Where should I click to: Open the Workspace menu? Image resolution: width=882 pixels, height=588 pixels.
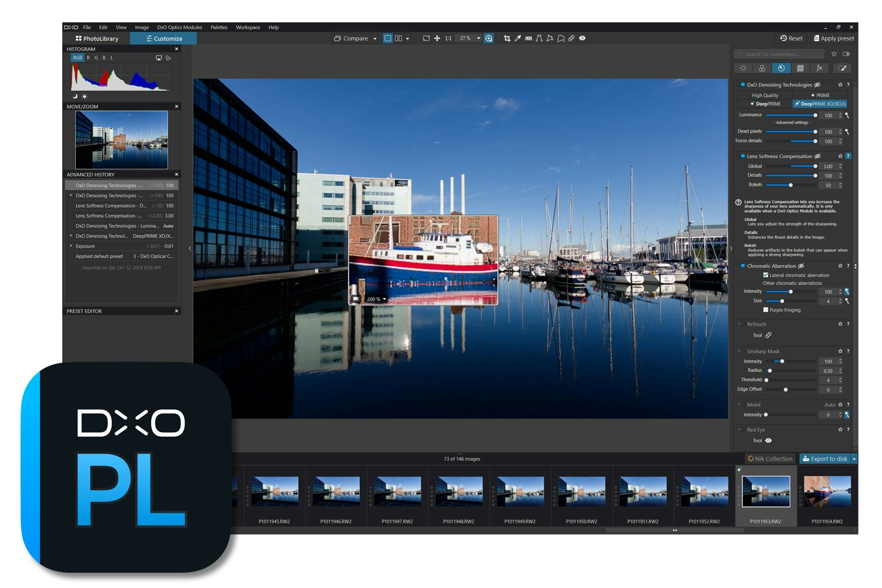(x=248, y=27)
